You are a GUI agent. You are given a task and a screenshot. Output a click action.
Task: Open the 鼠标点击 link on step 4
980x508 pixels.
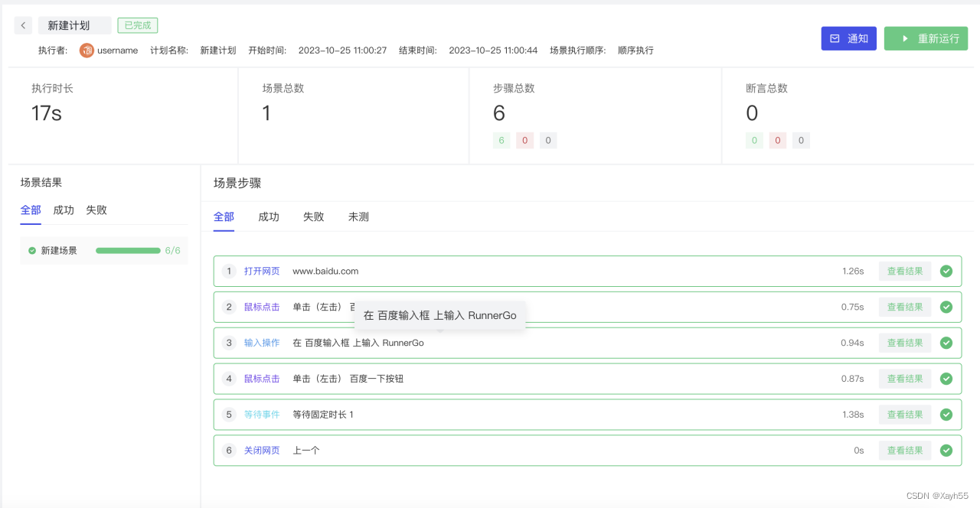pyautogui.click(x=263, y=378)
